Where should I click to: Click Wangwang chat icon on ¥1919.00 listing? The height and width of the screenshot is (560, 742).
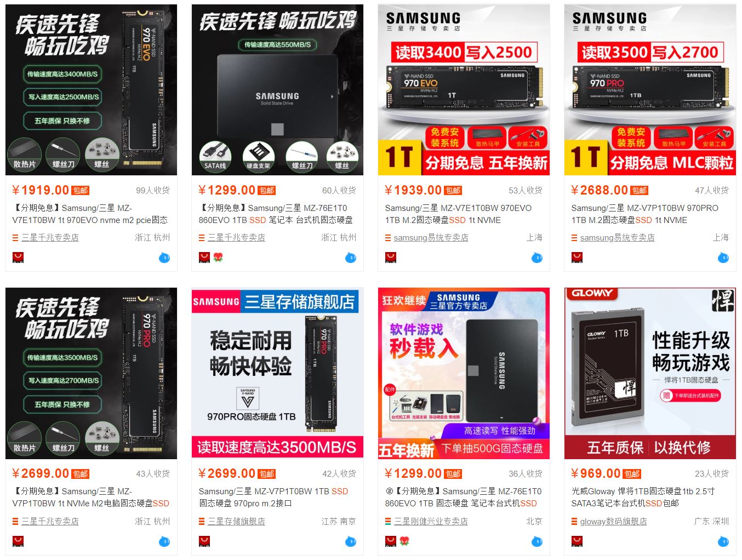pos(164,258)
